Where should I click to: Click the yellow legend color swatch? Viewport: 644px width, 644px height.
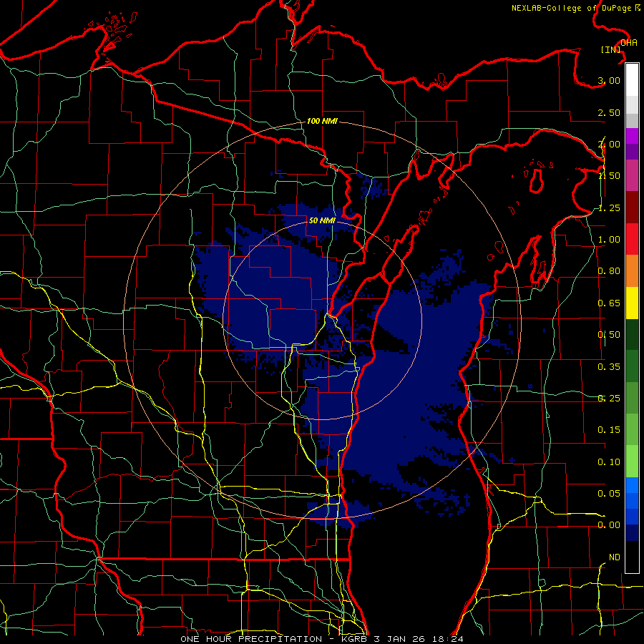click(x=632, y=303)
